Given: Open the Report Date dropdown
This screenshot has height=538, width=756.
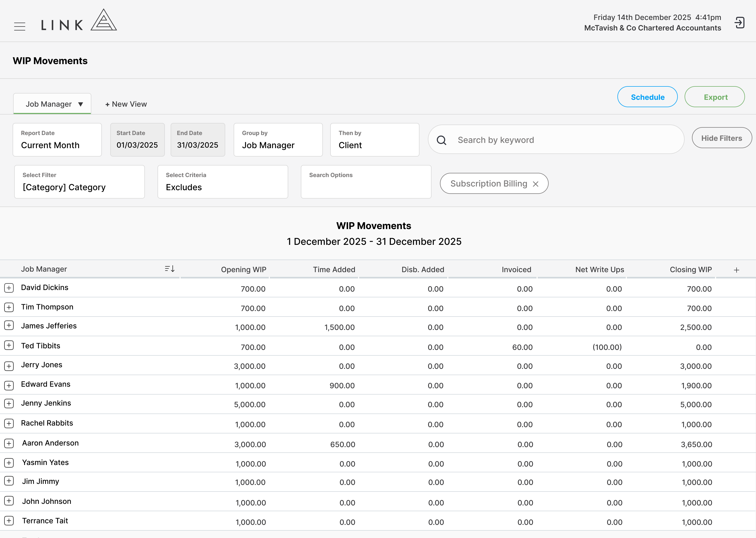Looking at the screenshot, I should [57, 140].
